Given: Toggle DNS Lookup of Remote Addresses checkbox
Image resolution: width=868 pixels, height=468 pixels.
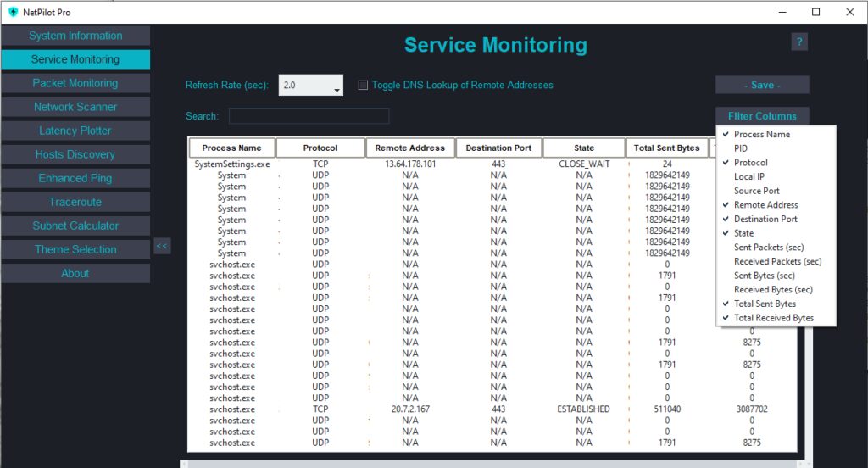Looking at the screenshot, I should (x=363, y=85).
